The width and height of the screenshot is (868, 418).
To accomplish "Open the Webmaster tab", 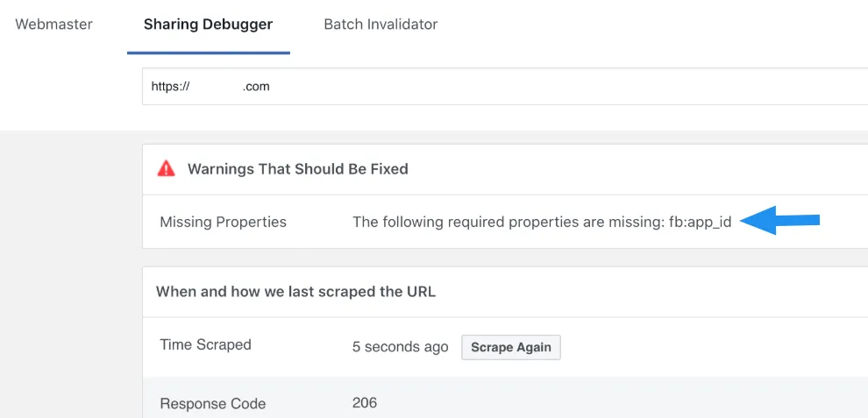I will click(x=53, y=25).
